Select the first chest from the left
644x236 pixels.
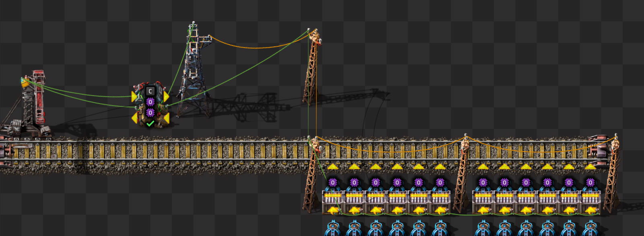(333, 202)
